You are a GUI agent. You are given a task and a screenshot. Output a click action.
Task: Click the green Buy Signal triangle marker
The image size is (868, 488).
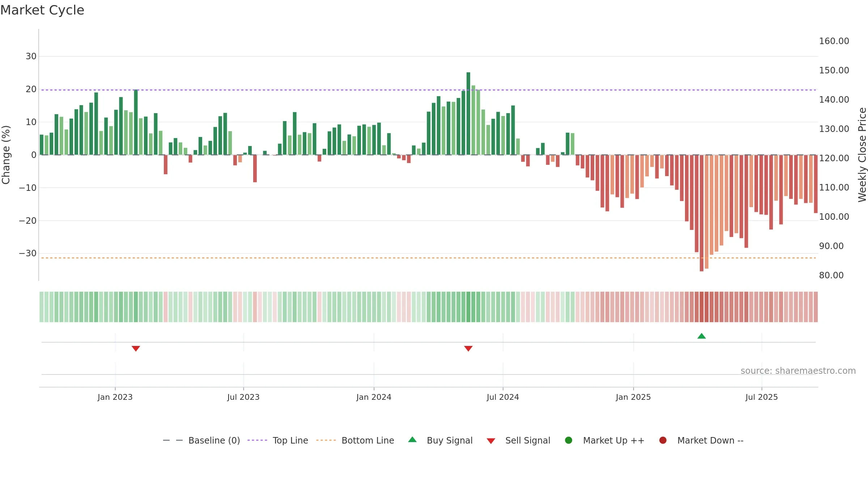pyautogui.click(x=702, y=336)
